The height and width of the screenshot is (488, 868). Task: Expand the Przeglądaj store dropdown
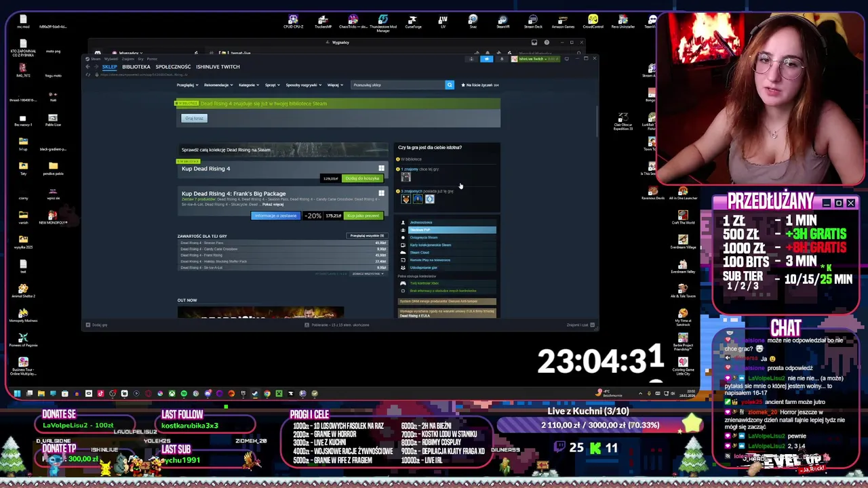pos(187,85)
